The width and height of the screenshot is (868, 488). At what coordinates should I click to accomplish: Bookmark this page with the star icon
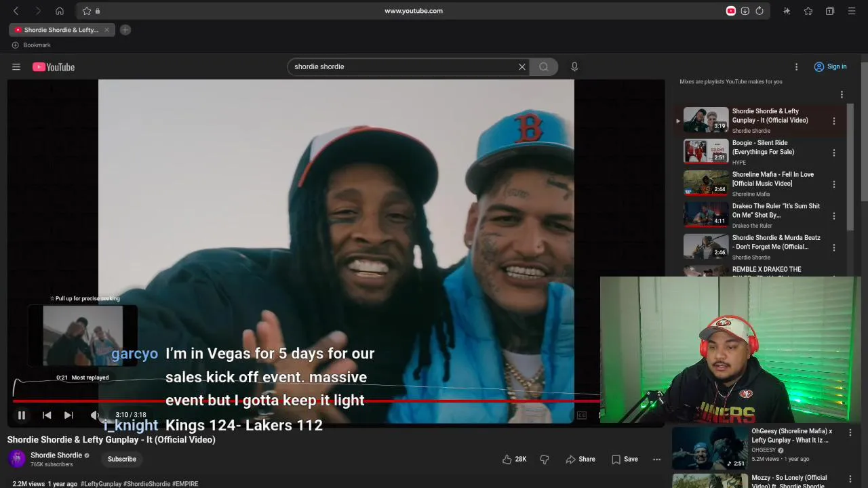(86, 11)
